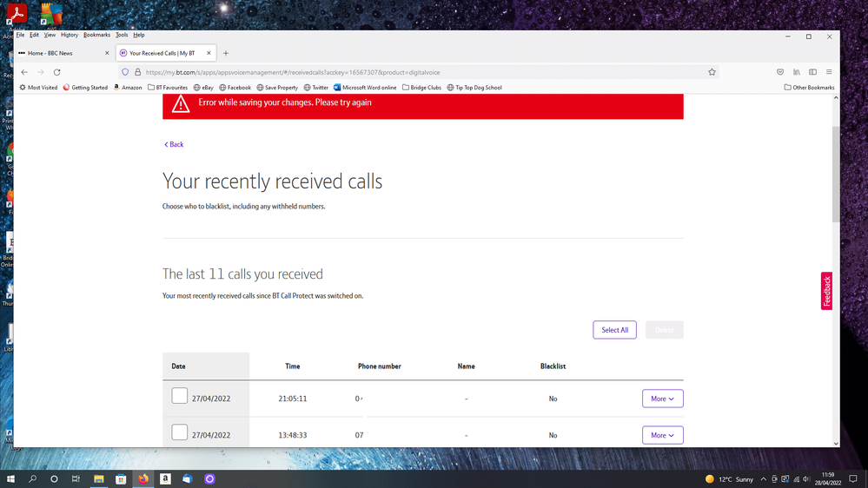The height and width of the screenshot is (488, 868).
Task: Expand More dropdown for 21:05:11 call
Action: pos(662,399)
